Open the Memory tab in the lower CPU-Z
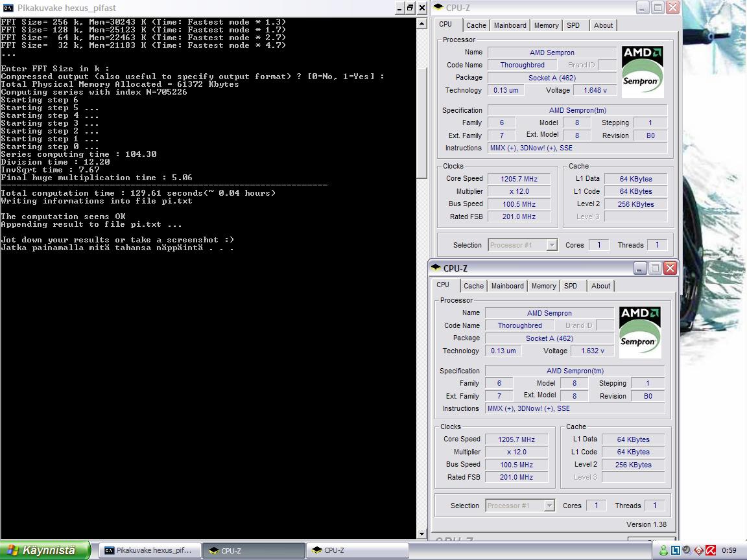 543,286
